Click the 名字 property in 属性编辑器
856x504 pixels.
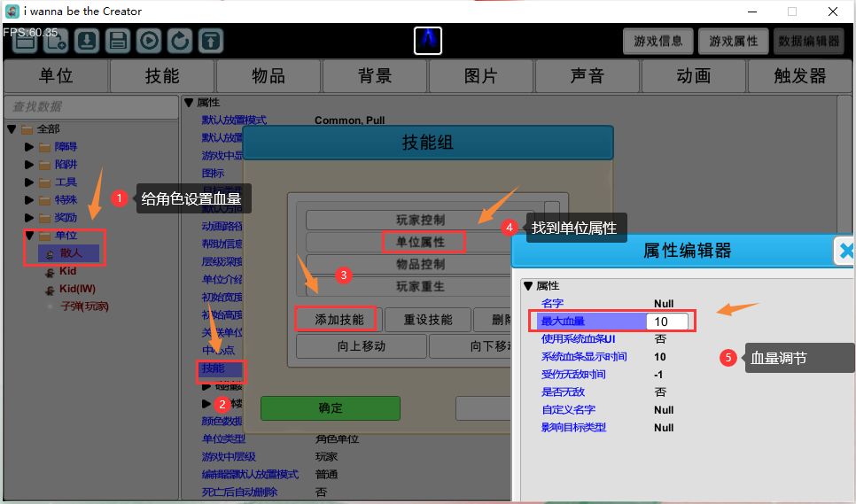tap(552, 303)
